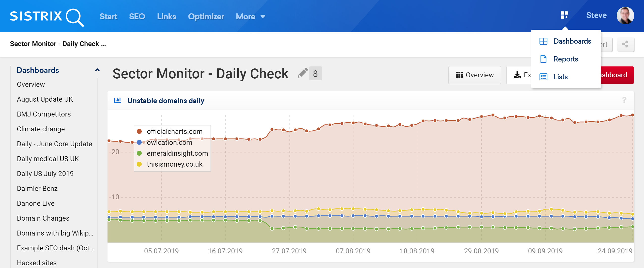Open Example SEO dash (Oct... dashboard

click(x=55, y=248)
